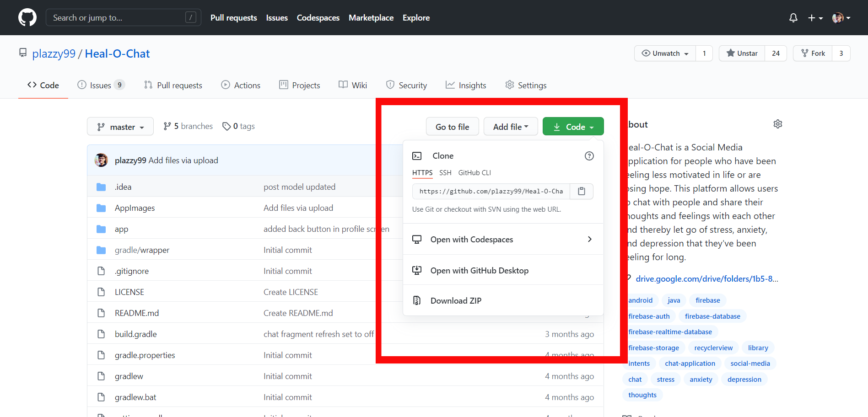Open the gradle/wrapper folder

coord(142,250)
